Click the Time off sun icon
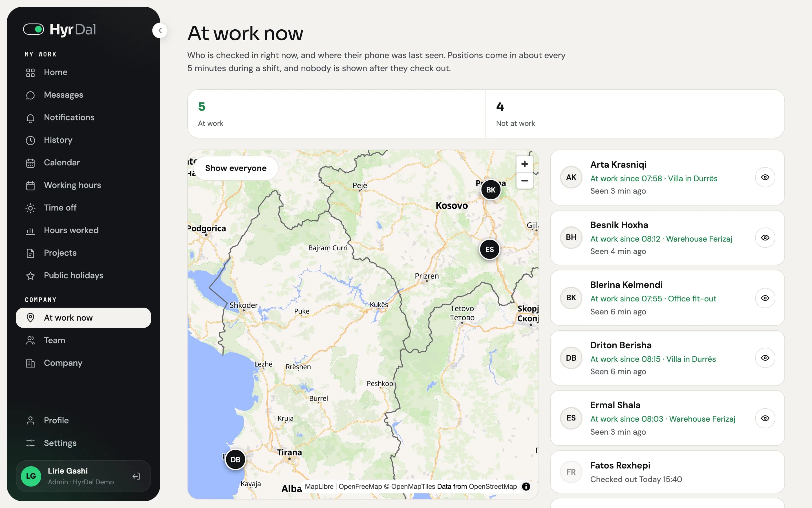This screenshot has width=812, height=508. pos(30,208)
